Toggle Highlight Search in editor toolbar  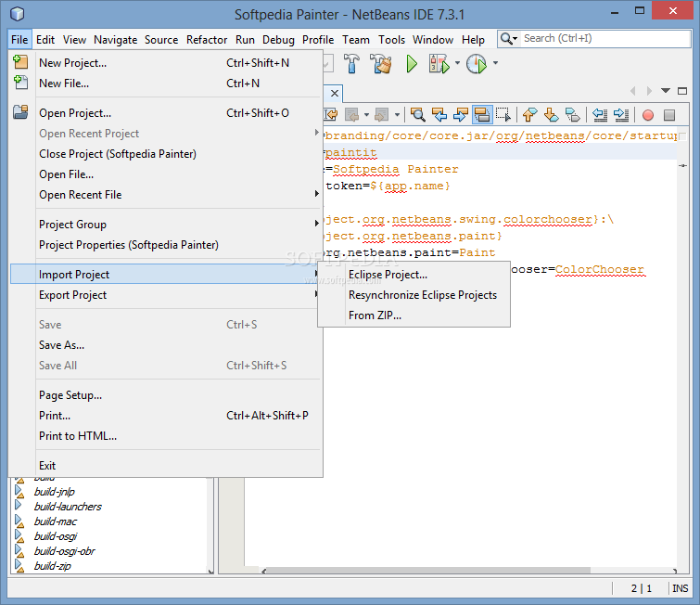pos(482,115)
